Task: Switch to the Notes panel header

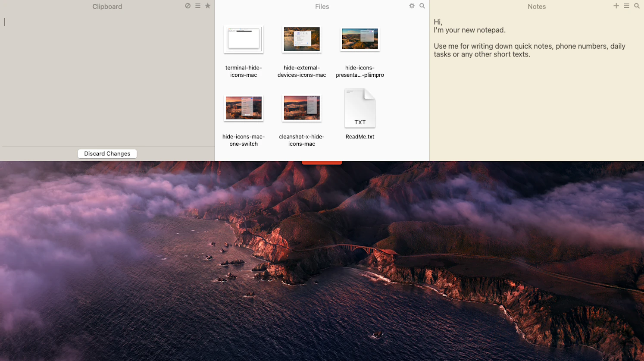Action: (536, 6)
